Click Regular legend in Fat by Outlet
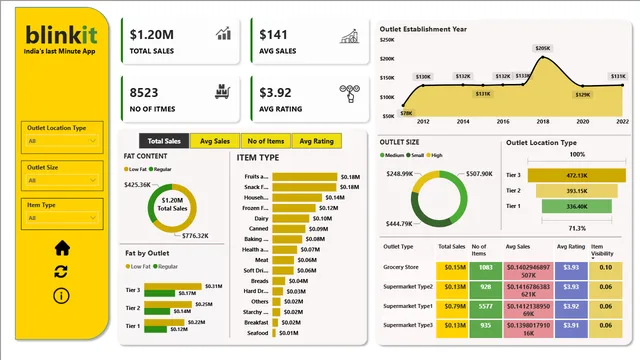The height and width of the screenshot is (360, 640). pyautogui.click(x=165, y=267)
